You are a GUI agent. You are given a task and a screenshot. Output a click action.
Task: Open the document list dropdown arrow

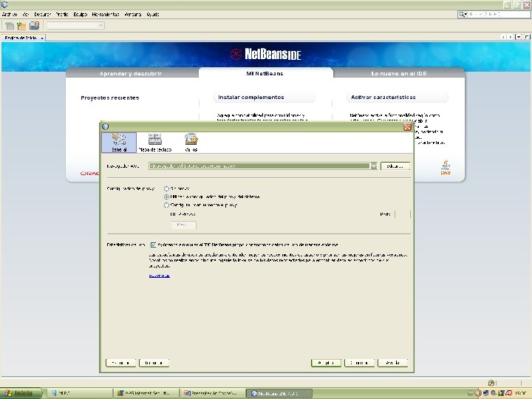[518, 37]
